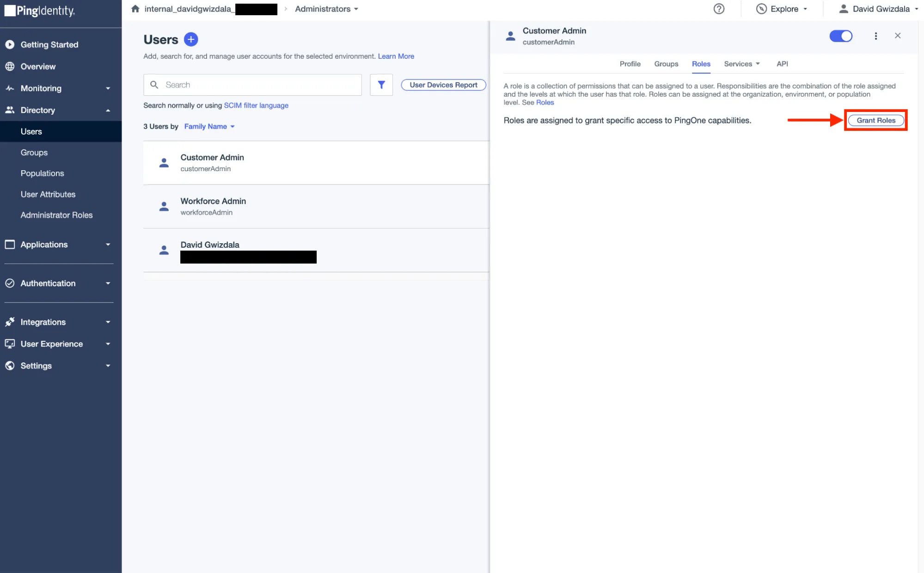Select the David Gwizdala user row

316,250
